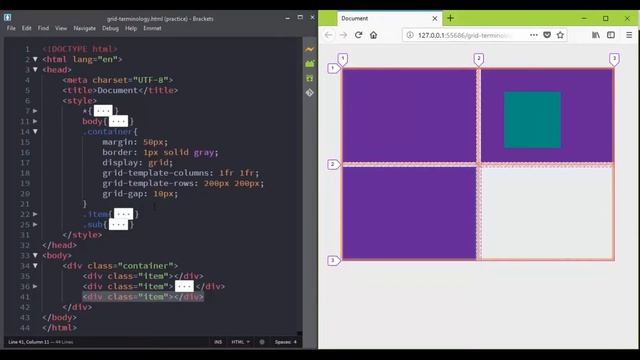Click the folded marker after body{
The width and height of the screenshot is (640, 360).
[118, 121]
